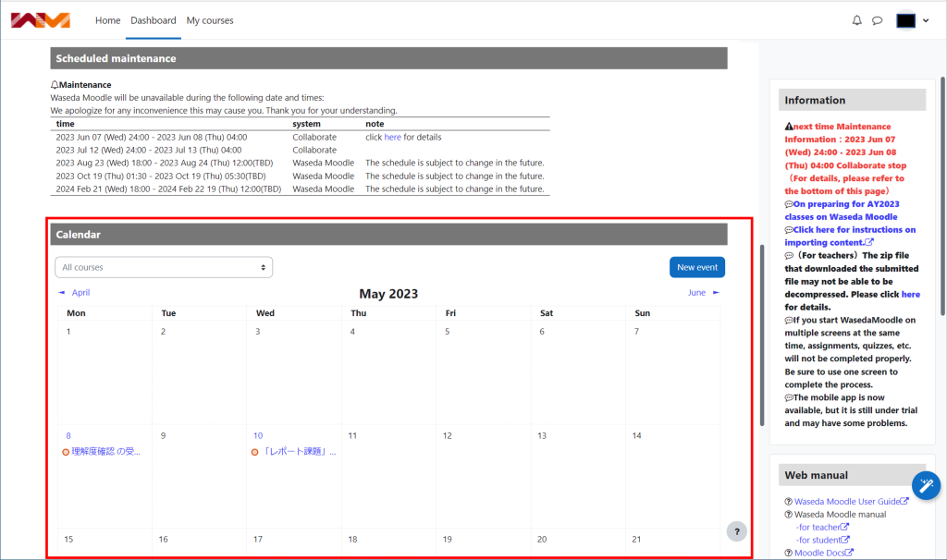
Task: Switch to the Home tab
Action: 107,19
